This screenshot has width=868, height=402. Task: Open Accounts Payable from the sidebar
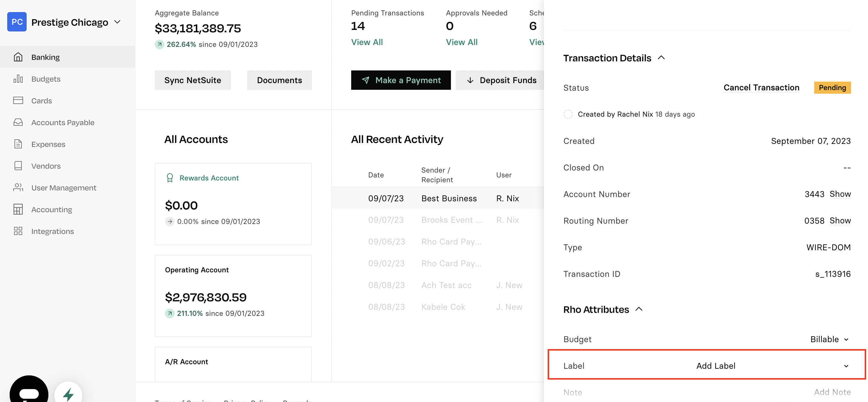63,122
